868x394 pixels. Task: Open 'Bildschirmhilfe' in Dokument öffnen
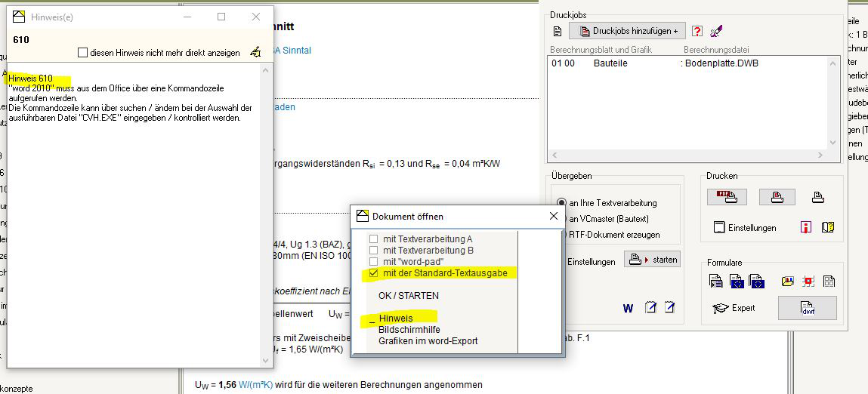click(409, 330)
